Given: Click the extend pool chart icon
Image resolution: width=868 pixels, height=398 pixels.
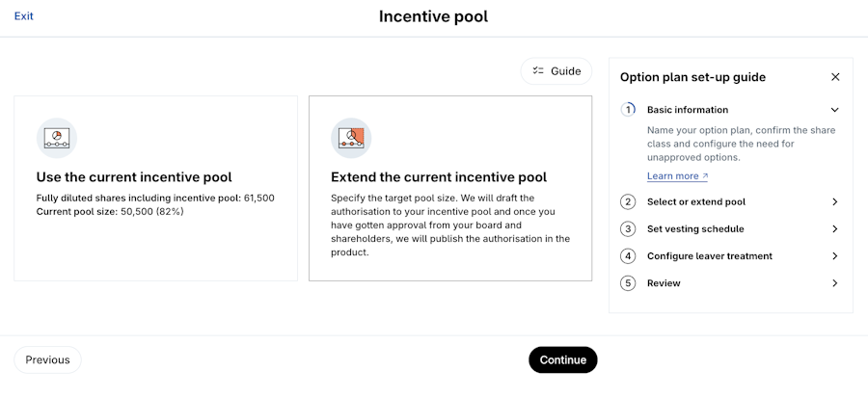Looking at the screenshot, I should pyautogui.click(x=351, y=138).
